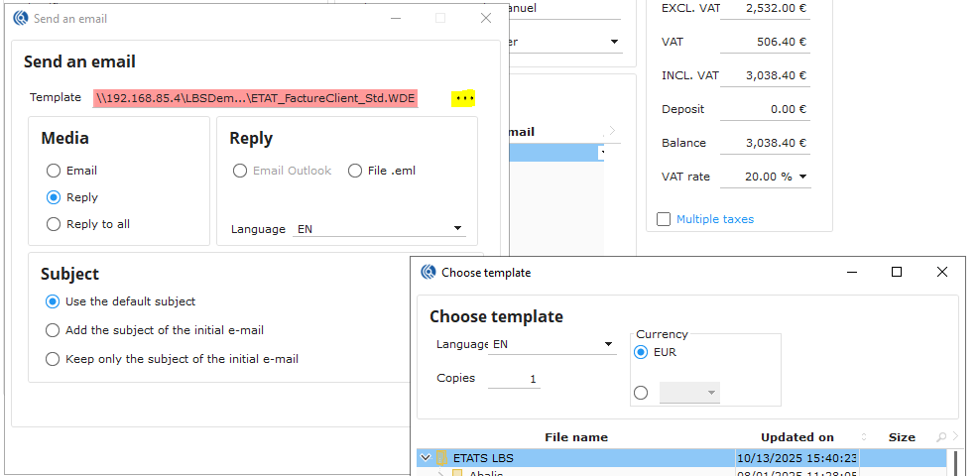Screen dimensions: 980x476
Task: Click the 10/13/2025 15:40:23 date cell
Action: tap(796, 458)
